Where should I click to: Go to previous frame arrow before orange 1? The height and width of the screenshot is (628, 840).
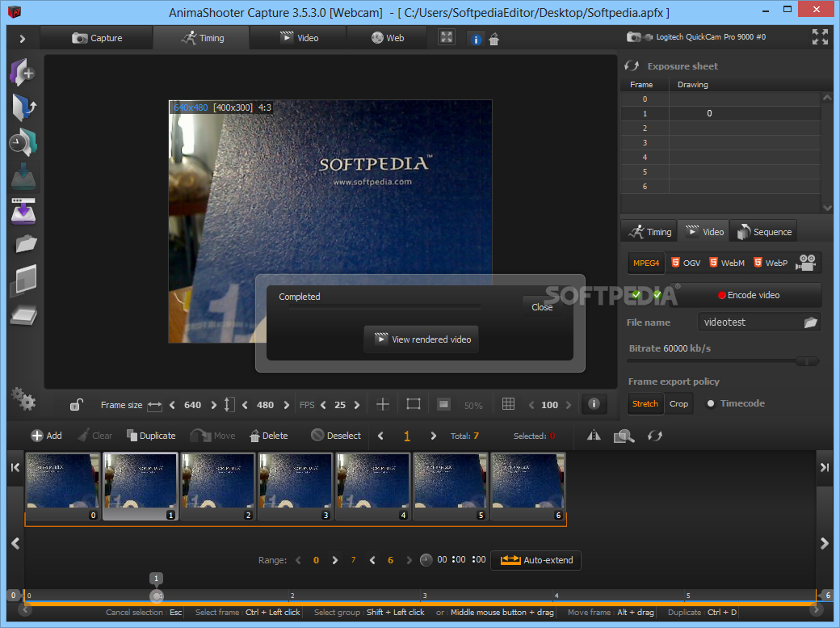click(381, 436)
